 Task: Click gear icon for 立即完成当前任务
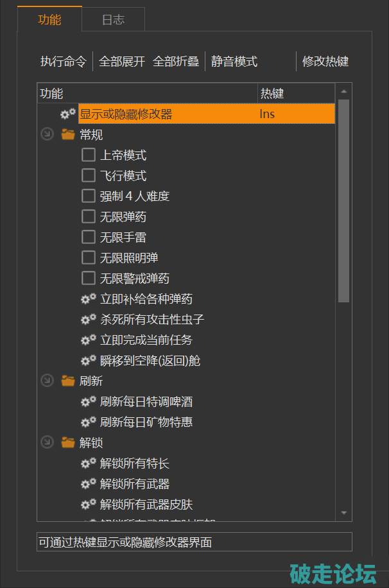tap(88, 340)
